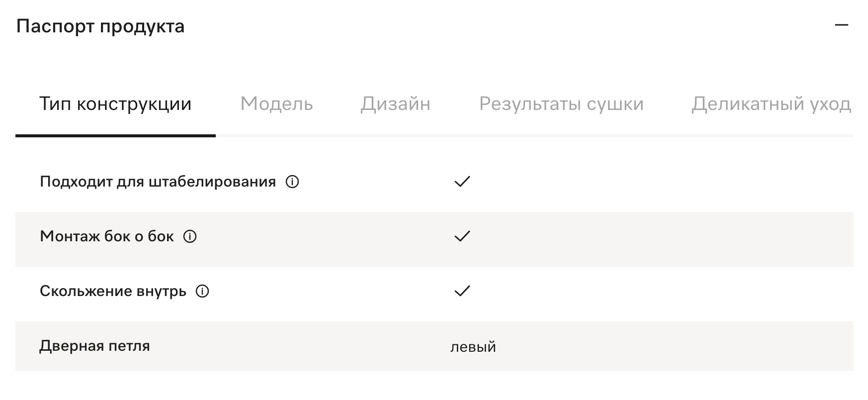
Task: Open info icon for Подходит для штабелирования
Action: coord(292,182)
